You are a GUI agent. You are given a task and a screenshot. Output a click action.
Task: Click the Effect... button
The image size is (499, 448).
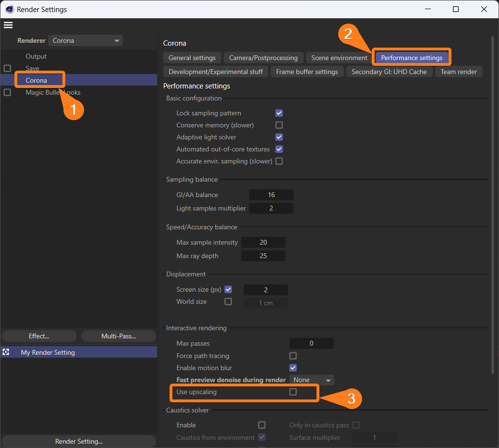point(39,336)
